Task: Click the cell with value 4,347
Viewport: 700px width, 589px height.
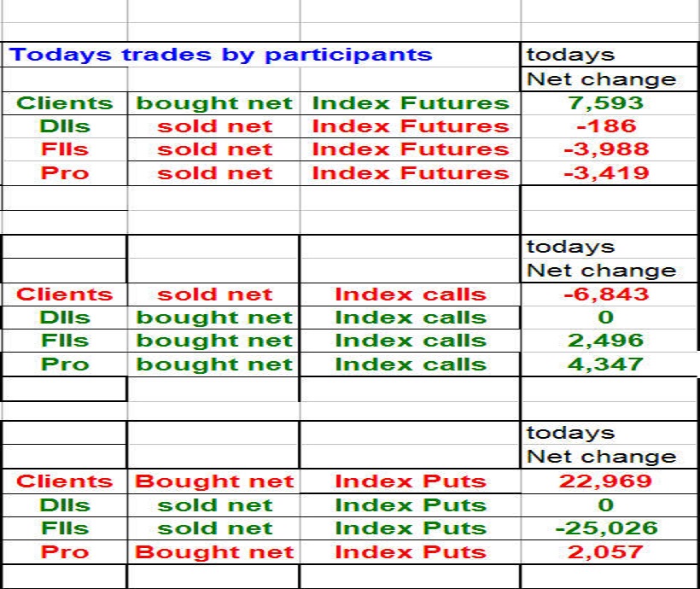Action: point(605,364)
